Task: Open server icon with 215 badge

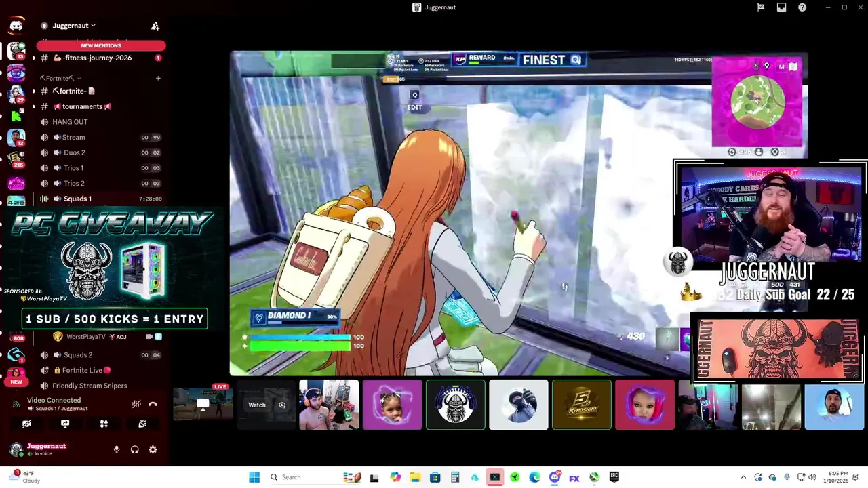Action: coord(16,159)
